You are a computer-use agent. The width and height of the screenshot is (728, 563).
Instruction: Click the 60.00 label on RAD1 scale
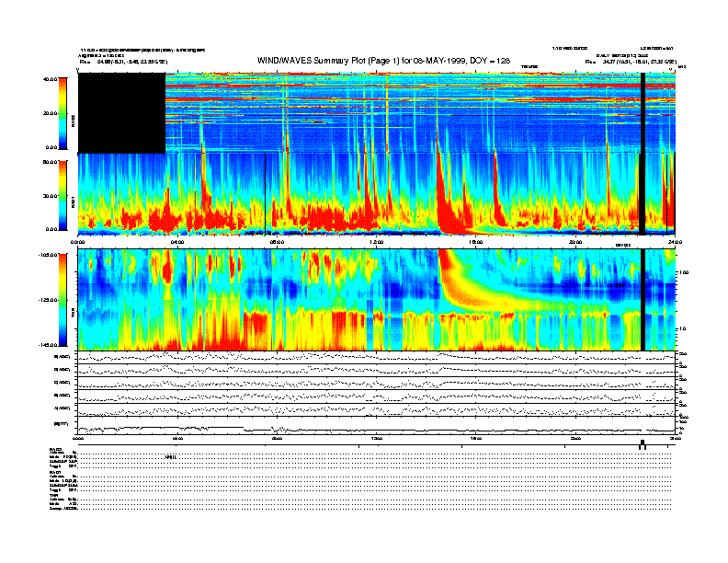(50, 162)
